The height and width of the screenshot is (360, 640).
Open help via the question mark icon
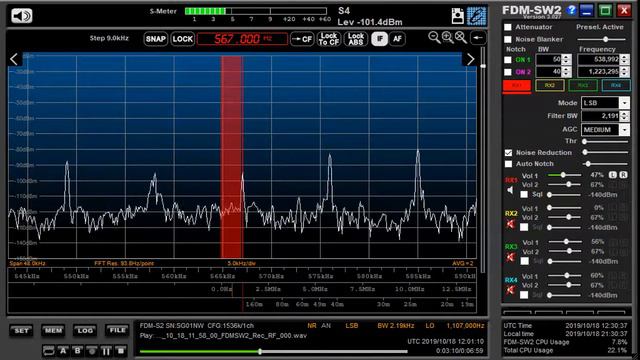click(x=571, y=10)
